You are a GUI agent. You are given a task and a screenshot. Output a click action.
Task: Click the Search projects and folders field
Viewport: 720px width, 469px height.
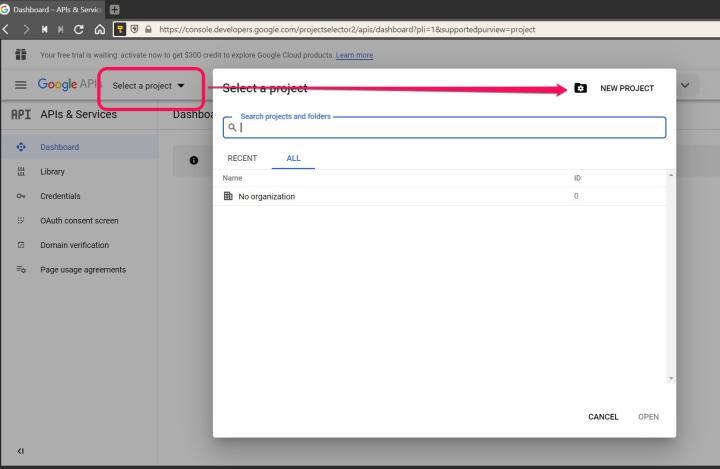(445, 128)
